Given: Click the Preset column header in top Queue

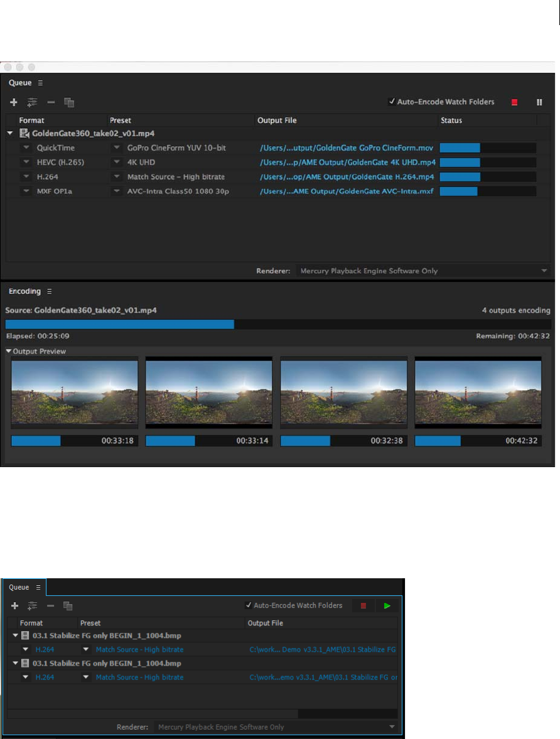Looking at the screenshot, I should 120,120.
